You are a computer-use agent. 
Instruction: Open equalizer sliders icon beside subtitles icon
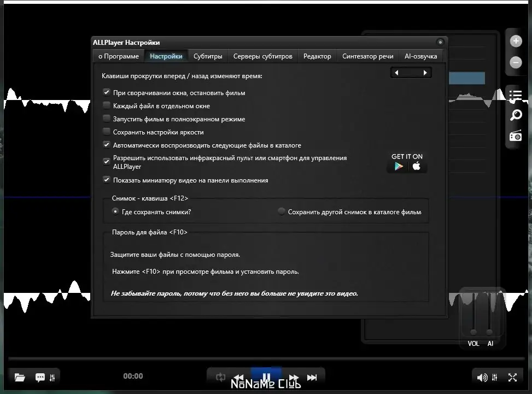52,378
